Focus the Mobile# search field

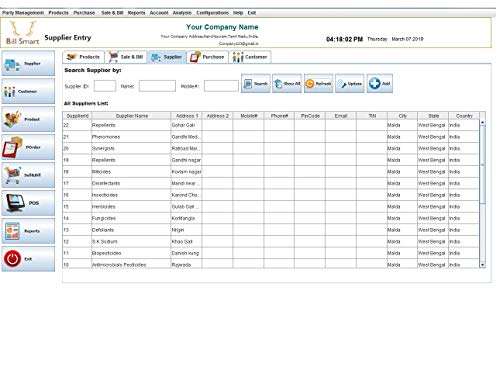[x=221, y=86]
